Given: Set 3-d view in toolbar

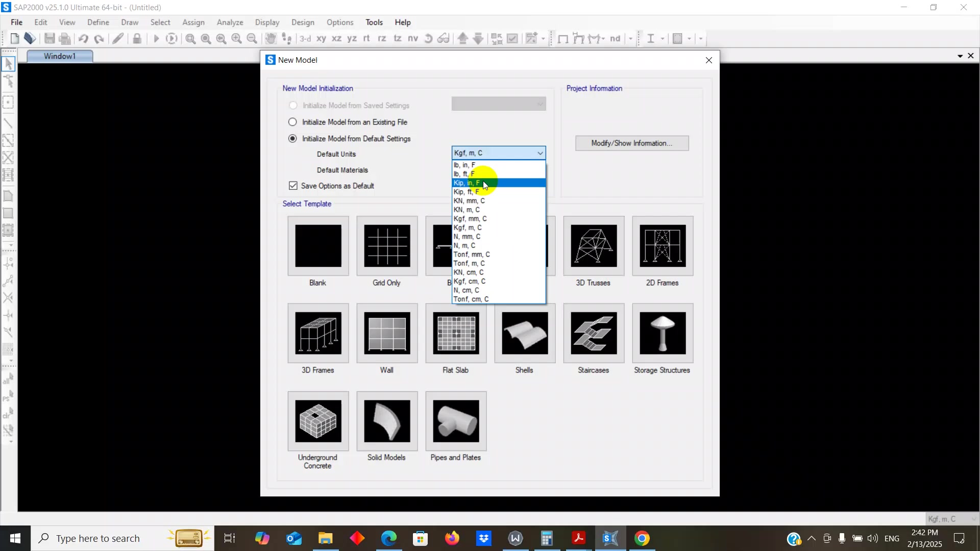Looking at the screenshot, I should pos(305,38).
